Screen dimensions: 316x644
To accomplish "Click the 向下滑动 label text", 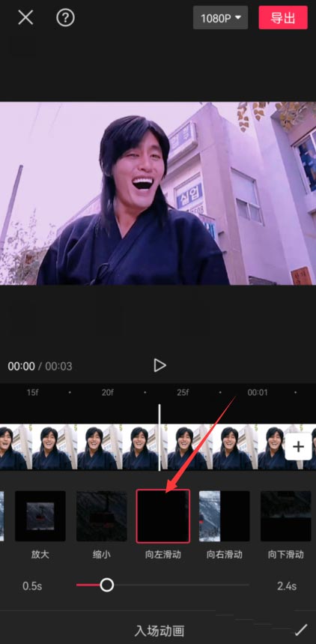I will click(286, 555).
